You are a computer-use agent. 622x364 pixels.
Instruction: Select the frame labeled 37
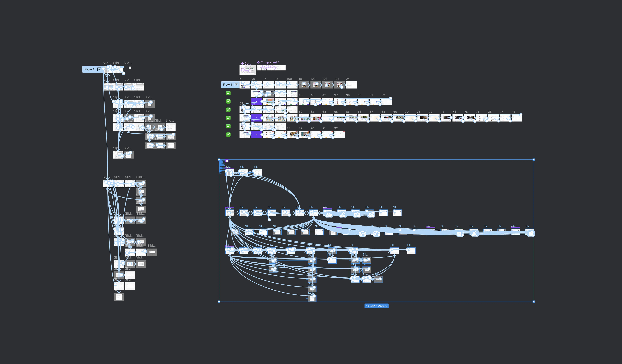click(x=340, y=101)
